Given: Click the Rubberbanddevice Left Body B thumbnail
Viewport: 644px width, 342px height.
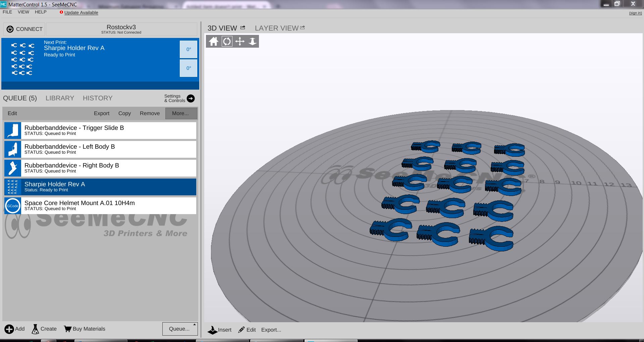Looking at the screenshot, I should pyautogui.click(x=13, y=149).
